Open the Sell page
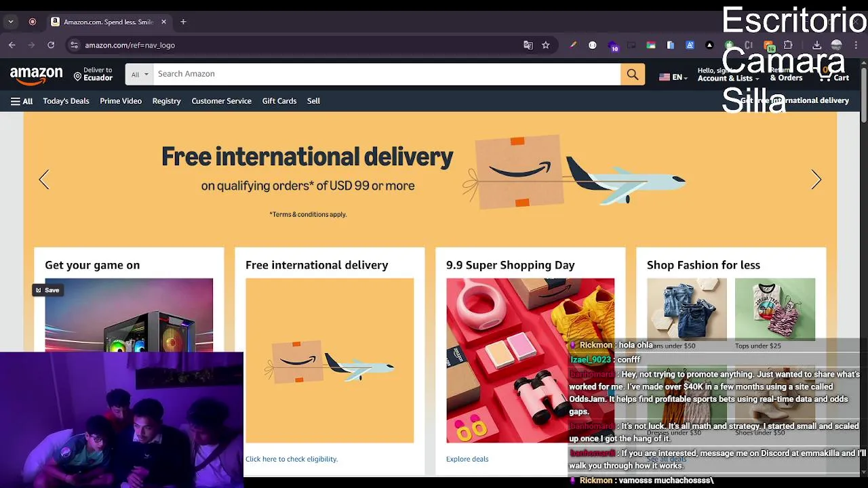 click(313, 101)
